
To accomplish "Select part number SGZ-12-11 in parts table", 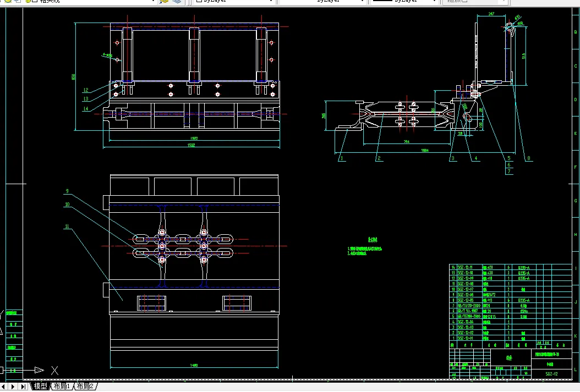I will pyautogui.click(x=464, y=267).
